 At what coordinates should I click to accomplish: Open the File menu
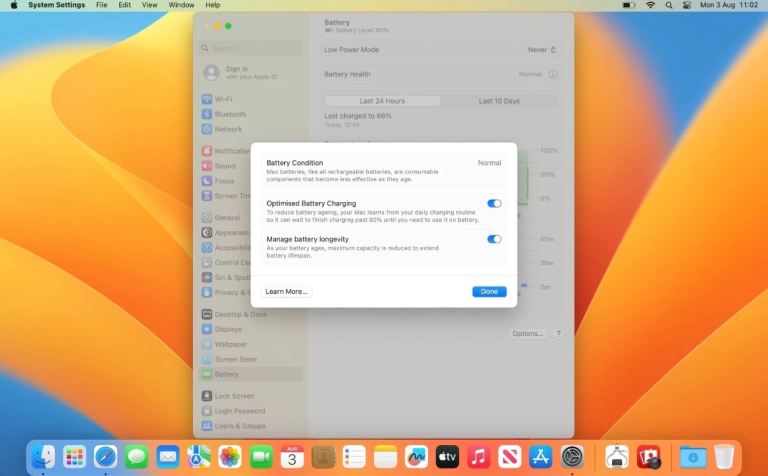pyautogui.click(x=101, y=5)
